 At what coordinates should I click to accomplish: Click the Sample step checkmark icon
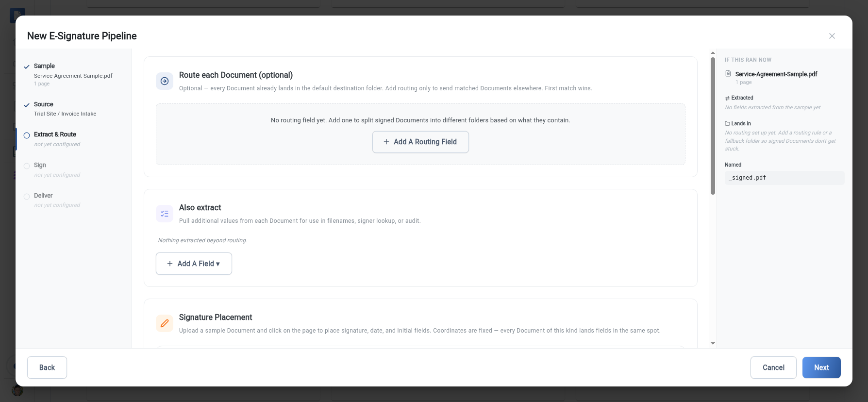tap(27, 67)
